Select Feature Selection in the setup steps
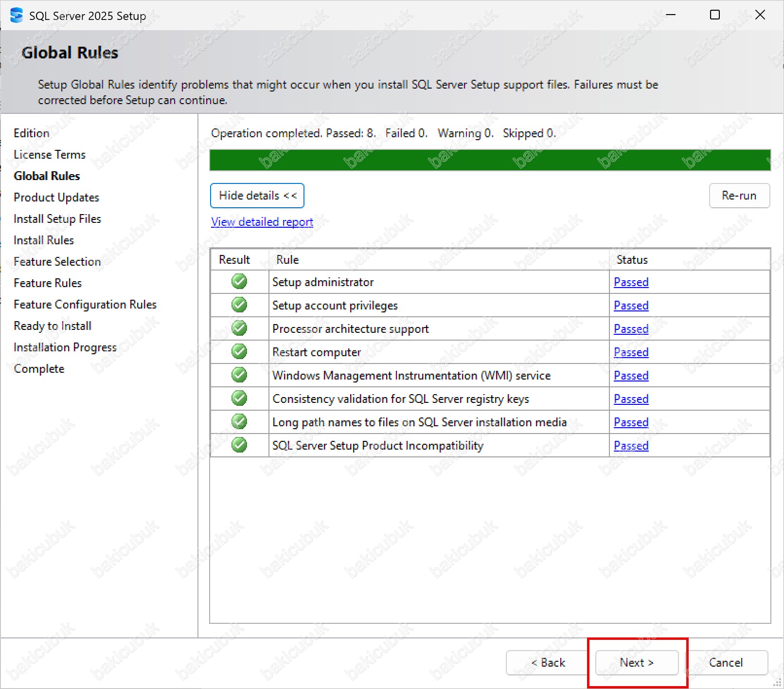 point(57,262)
